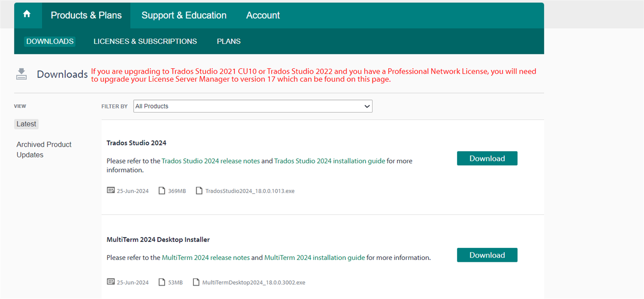This screenshot has height=299, width=644.
Task: Click the TradosStudio2024_18.0.0.1013.exe file name
Action: point(250,191)
